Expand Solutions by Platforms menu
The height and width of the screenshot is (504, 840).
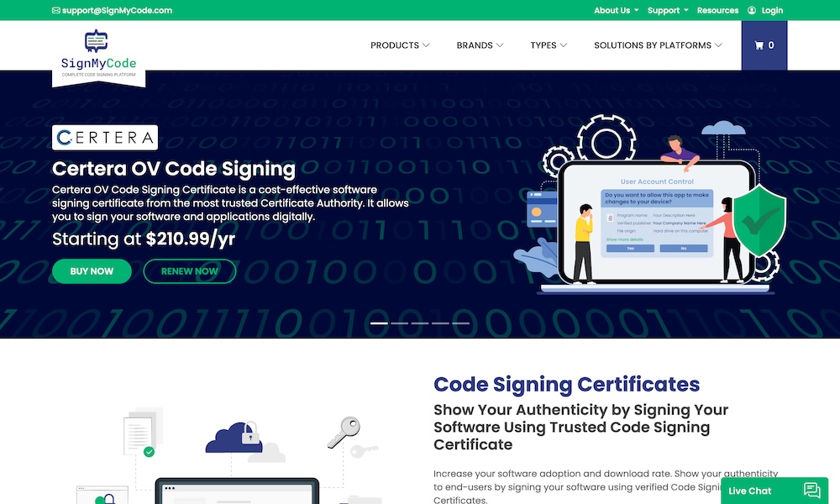pos(658,45)
